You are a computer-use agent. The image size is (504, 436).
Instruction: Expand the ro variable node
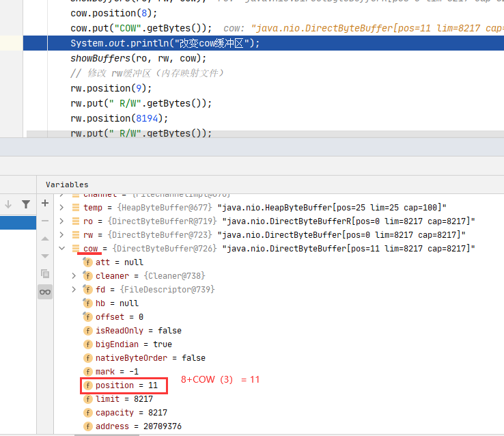[x=61, y=221]
